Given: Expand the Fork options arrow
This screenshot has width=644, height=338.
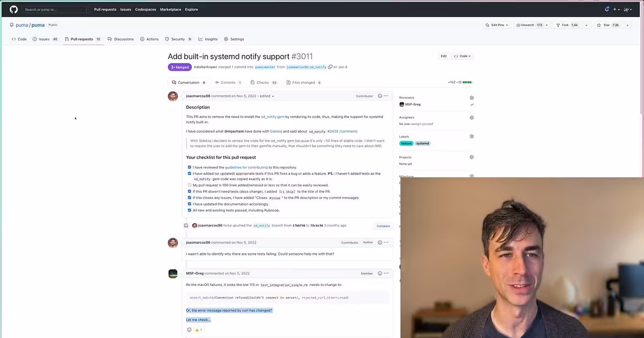Looking at the screenshot, I should pyautogui.click(x=586, y=25).
